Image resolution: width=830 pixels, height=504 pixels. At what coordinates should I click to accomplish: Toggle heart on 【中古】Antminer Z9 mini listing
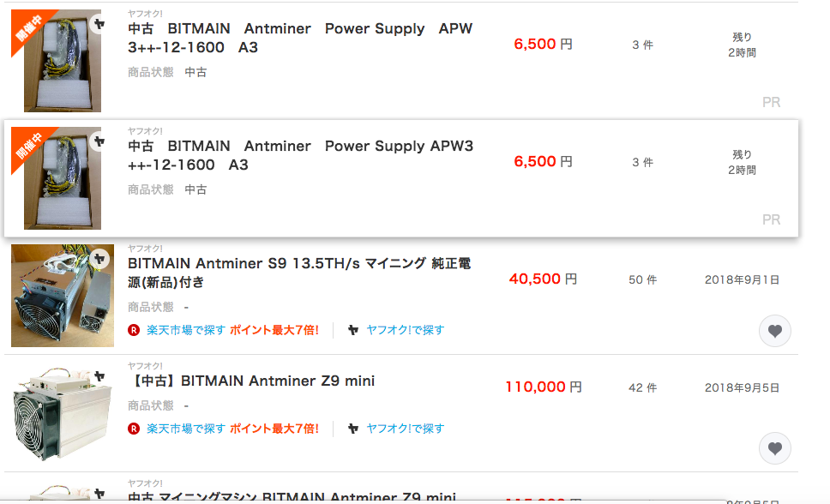pos(775,448)
